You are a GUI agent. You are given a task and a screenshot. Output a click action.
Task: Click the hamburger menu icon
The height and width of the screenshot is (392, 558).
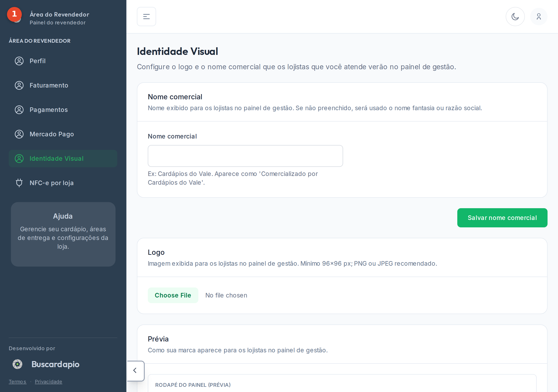[x=146, y=17]
